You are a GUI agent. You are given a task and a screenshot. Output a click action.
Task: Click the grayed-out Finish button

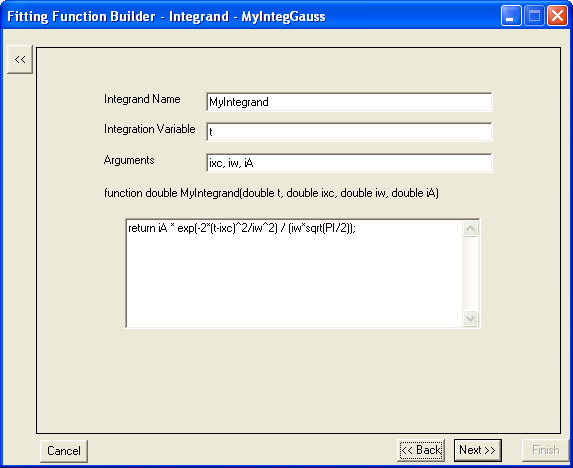tap(545, 450)
